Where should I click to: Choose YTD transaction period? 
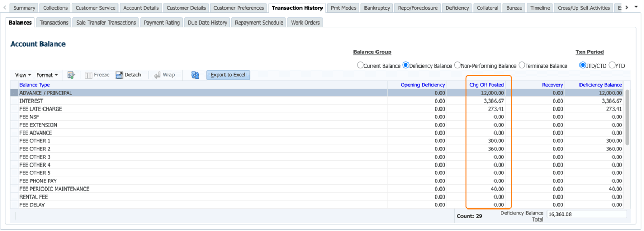(612, 65)
